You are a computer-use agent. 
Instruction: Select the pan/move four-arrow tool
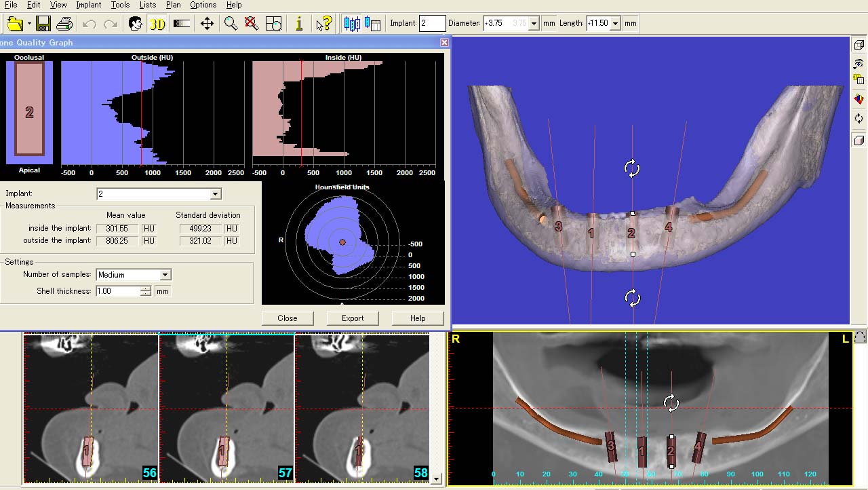pyautogui.click(x=207, y=24)
